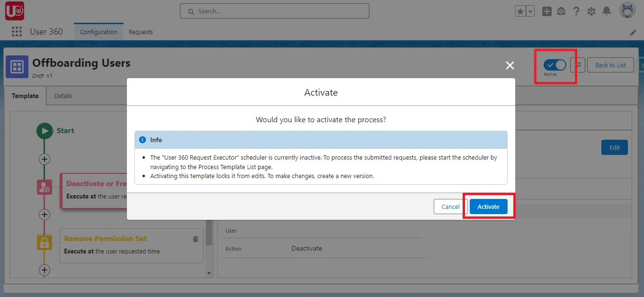Toggle the favorites star
This screenshot has height=297, width=644.
[x=521, y=10]
